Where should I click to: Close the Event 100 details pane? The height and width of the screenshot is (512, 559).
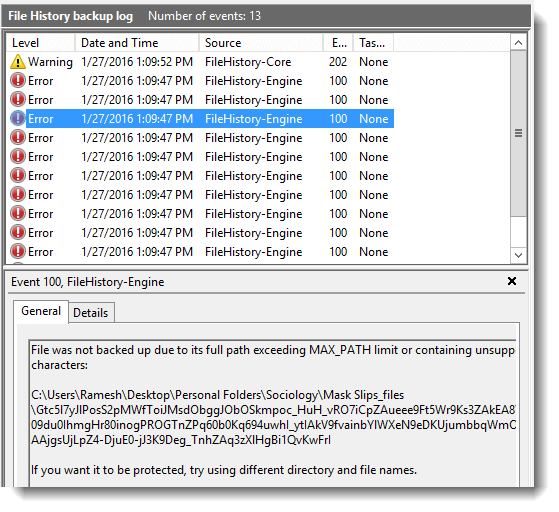tap(512, 281)
